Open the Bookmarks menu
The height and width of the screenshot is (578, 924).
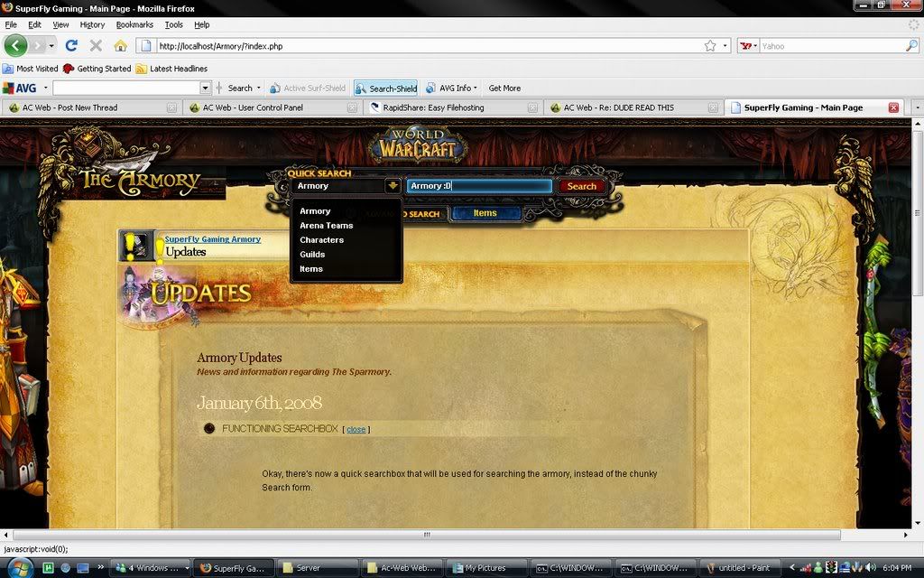134,24
